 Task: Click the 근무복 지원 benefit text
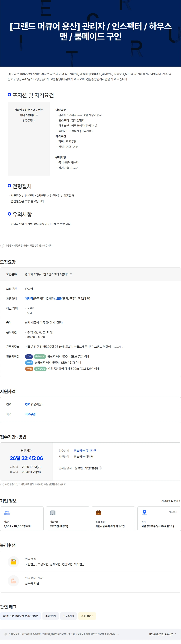coord(32,583)
